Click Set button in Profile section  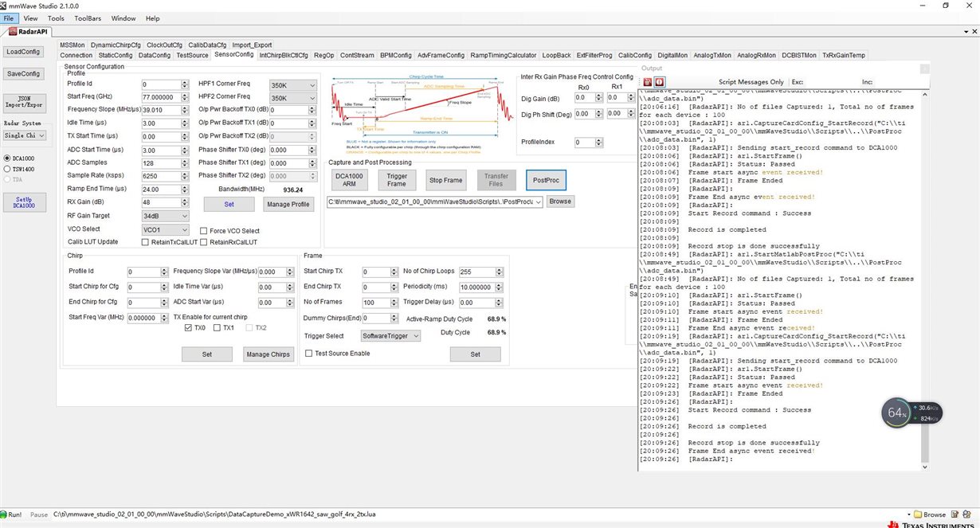pos(229,204)
